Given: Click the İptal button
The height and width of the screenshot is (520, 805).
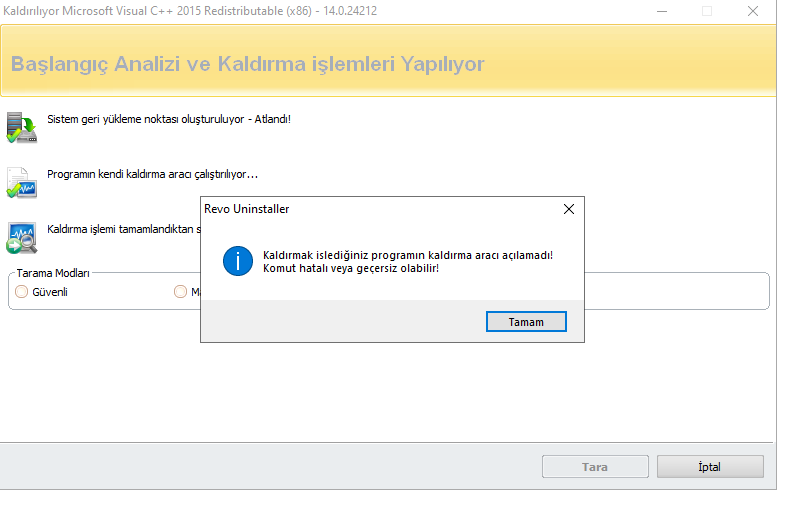Looking at the screenshot, I should coord(710,467).
